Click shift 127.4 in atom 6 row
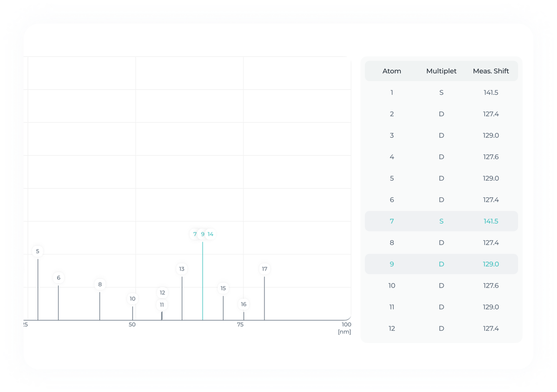The width and height of the screenshot is (557, 392). (x=491, y=200)
